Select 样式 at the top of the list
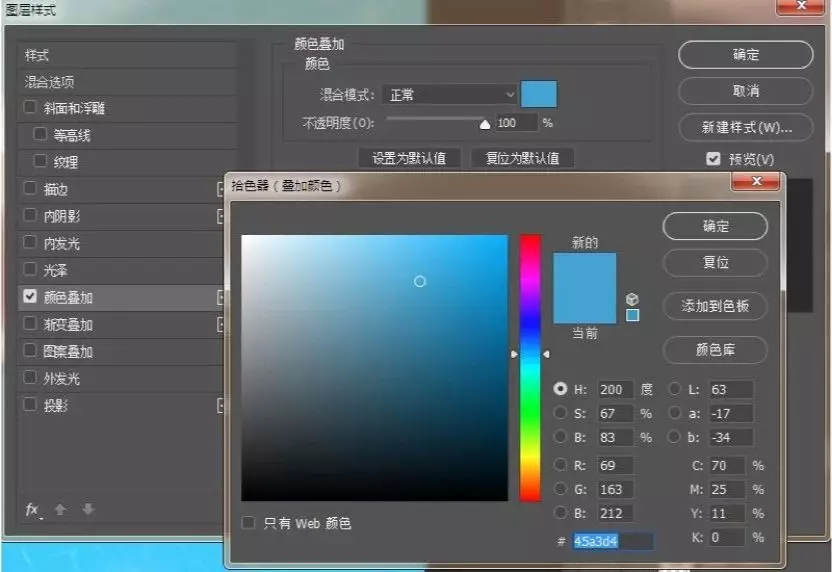The width and height of the screenshot is (832, 572). [37, 55]
